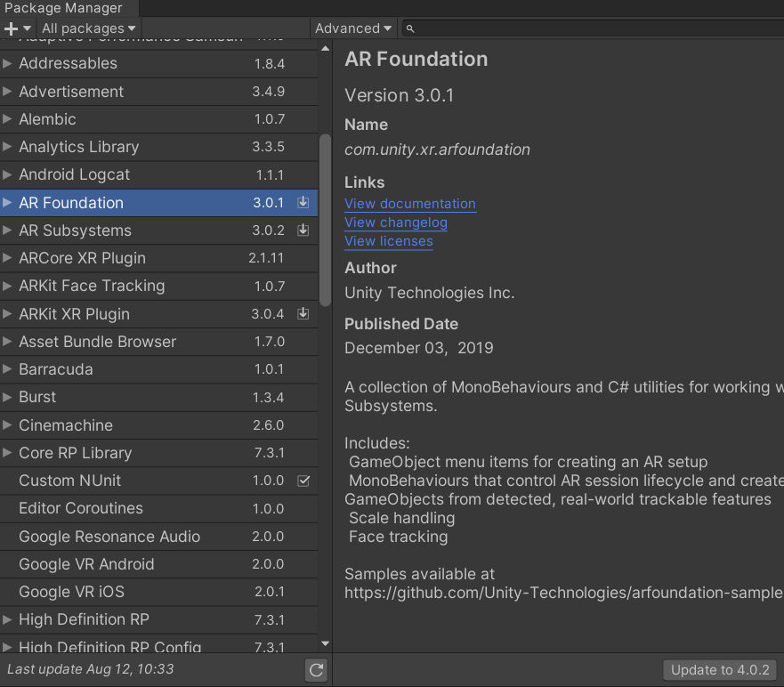
Task: Select Android Logcat in the list
Action: click(x=74, y=174)
